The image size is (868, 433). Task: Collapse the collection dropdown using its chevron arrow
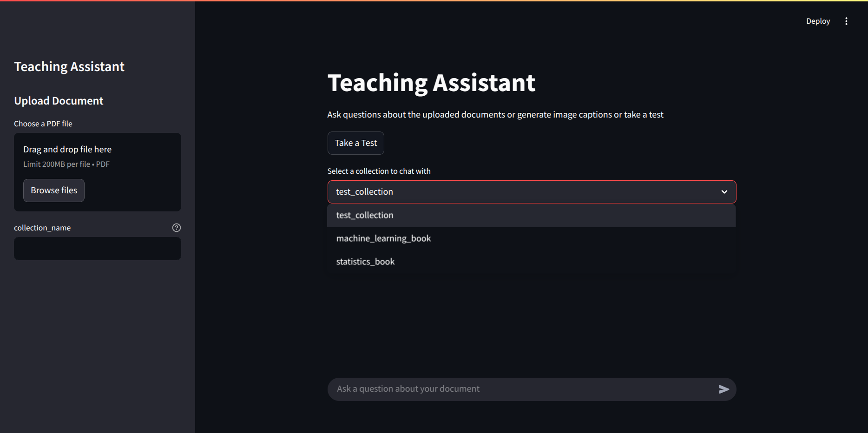click(724, 192)
